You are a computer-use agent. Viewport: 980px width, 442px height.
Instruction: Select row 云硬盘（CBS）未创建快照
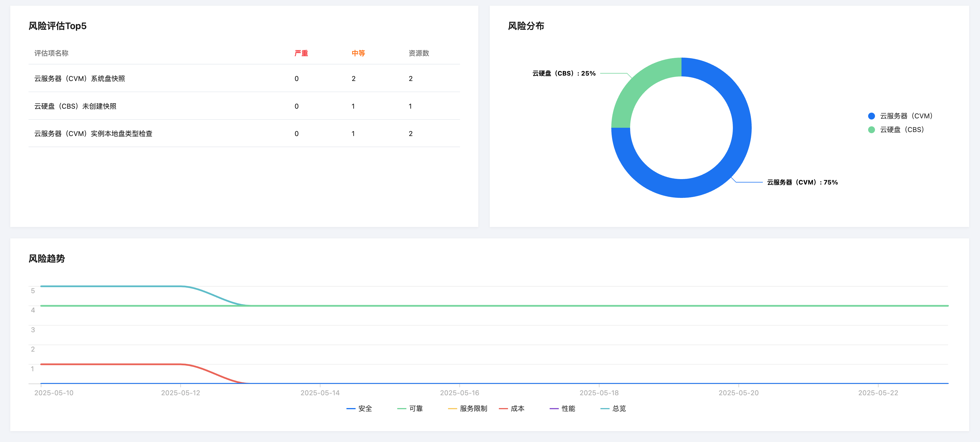pyautogui.click(x=75, y=106)
